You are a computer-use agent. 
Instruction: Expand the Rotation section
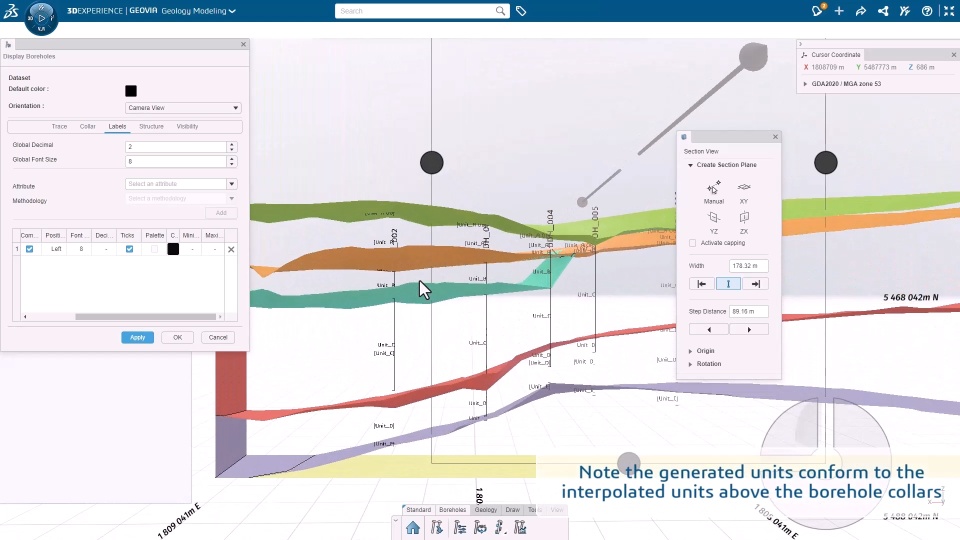[691, 364]
